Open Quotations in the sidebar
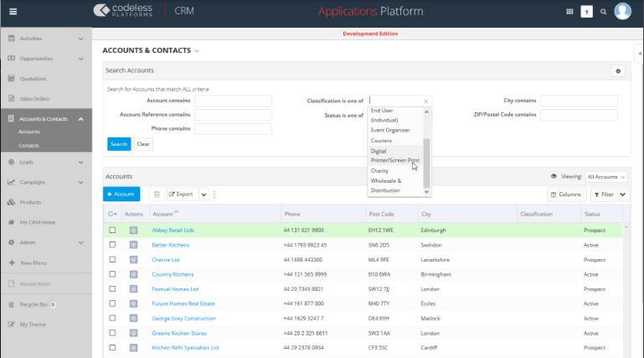The image size is (644, 358). [33, 79]
